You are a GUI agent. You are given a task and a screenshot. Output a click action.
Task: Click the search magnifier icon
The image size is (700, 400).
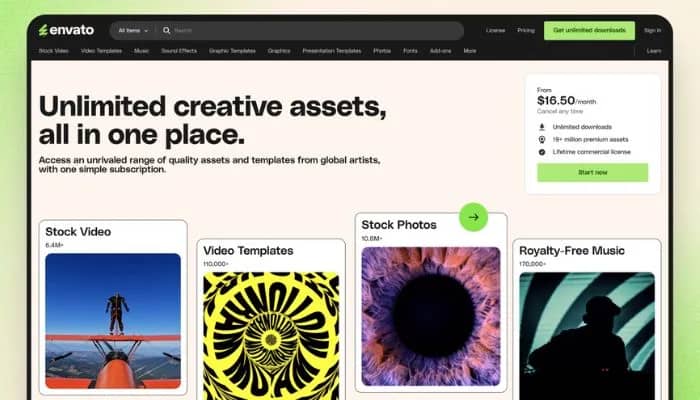point(167,30)
